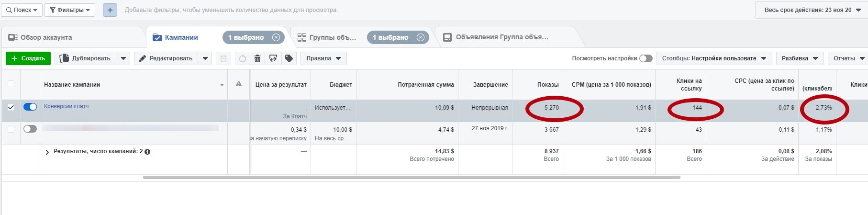Enable the 'Посмотреть настройки' toggle
The image size is (868, 215).
point(645,58)
